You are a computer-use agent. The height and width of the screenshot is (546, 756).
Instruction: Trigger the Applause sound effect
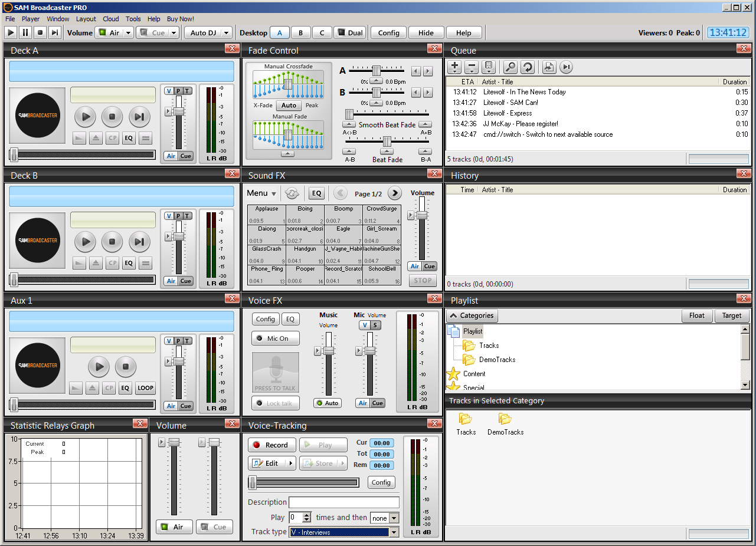[x=267, y=215]
